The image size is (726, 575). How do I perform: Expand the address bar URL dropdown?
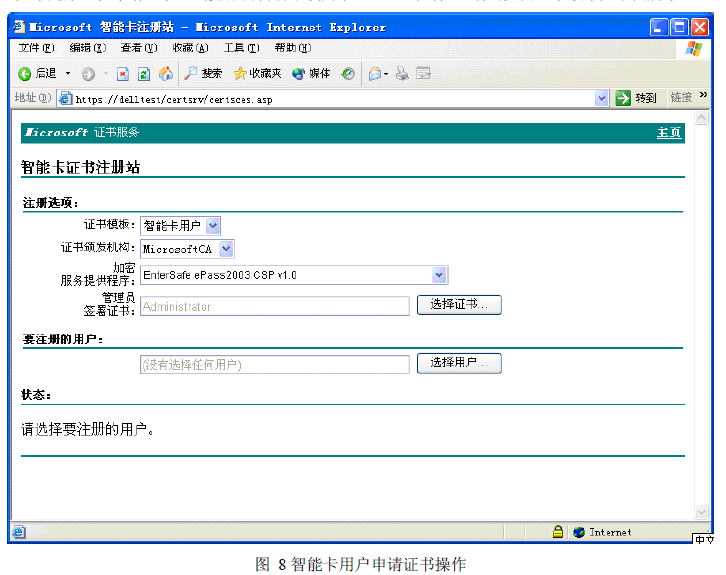[x=601, y=98]
